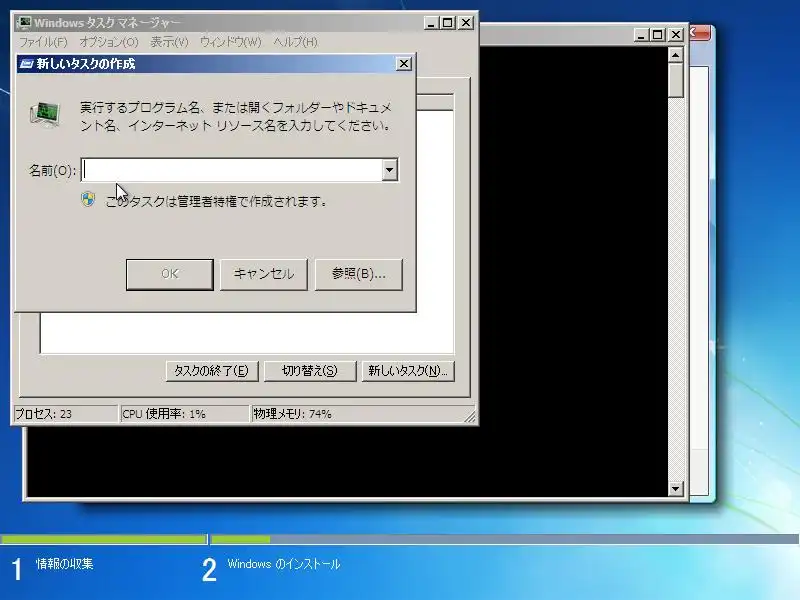Open the オプション(O) menu
The height and width of the screenshot is (600, 800).
tap(109, 42)
